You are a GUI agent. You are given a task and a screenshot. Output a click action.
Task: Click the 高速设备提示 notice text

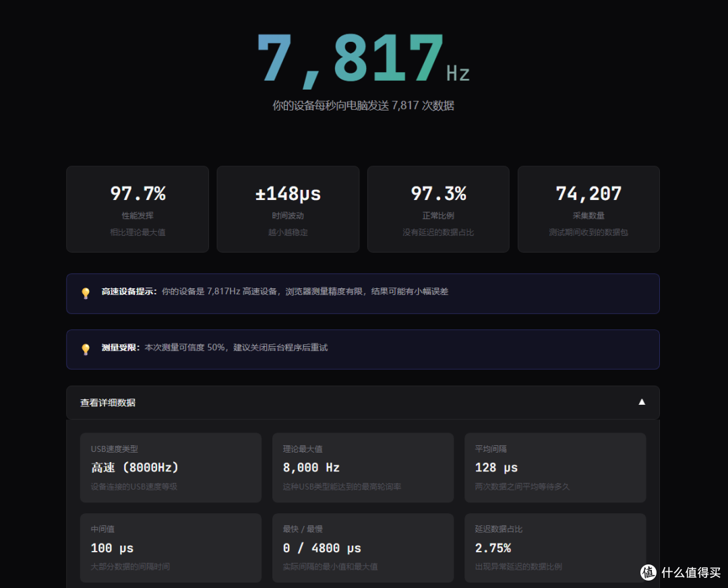pyautogui.click(x=275, y=292)
